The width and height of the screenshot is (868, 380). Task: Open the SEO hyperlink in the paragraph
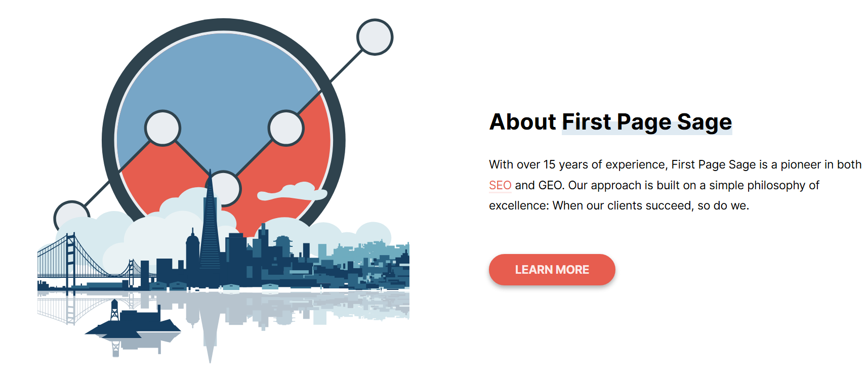click(x=500, y=185)
